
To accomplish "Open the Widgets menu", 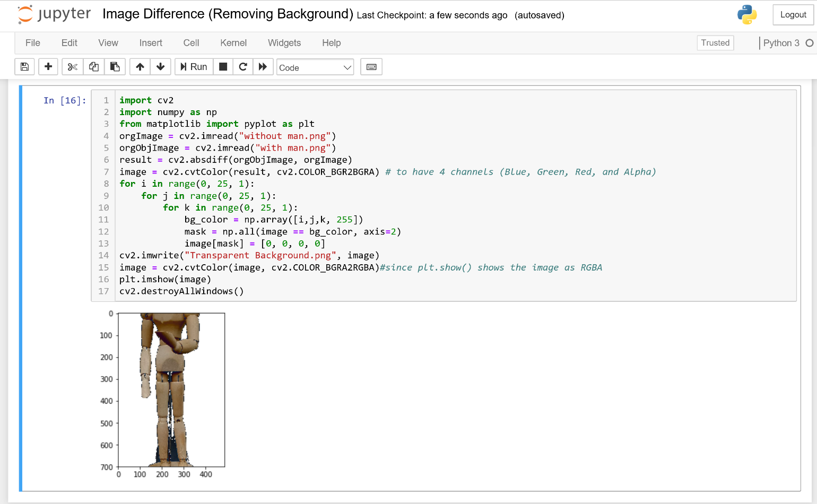I will (284, 43).
